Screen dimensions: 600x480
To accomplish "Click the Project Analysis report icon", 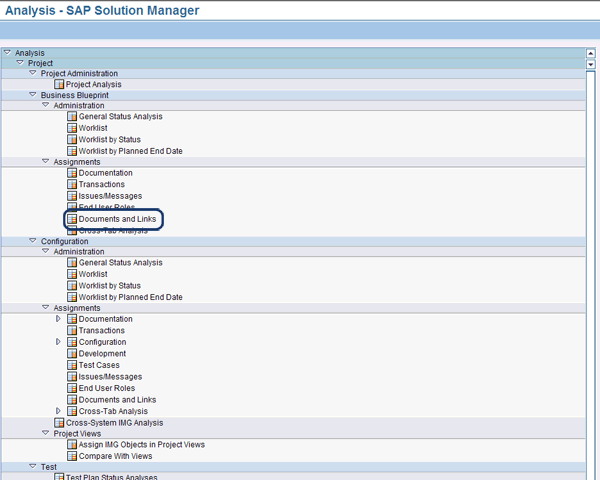I will (x=59, y=85).
